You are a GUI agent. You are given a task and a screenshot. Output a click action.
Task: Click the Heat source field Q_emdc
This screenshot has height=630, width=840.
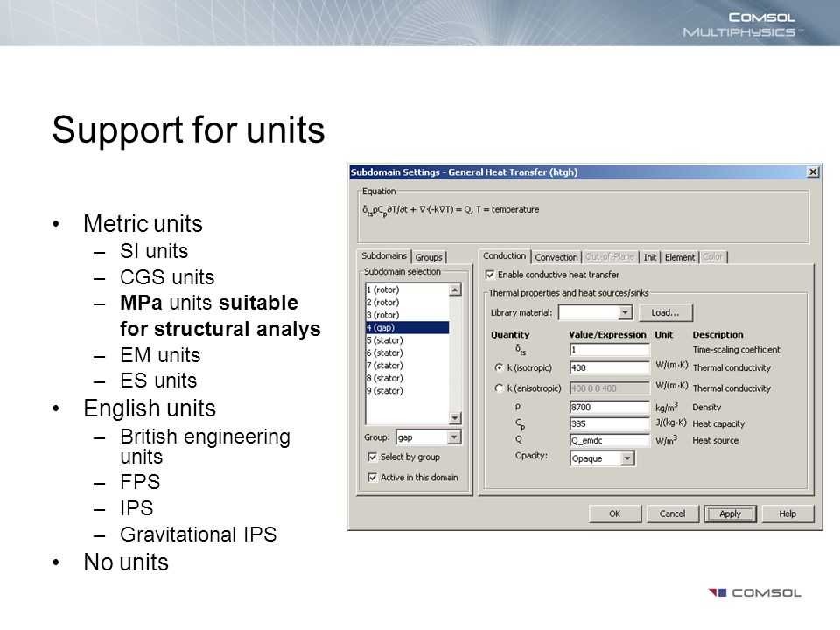click(x=610, y=440)
